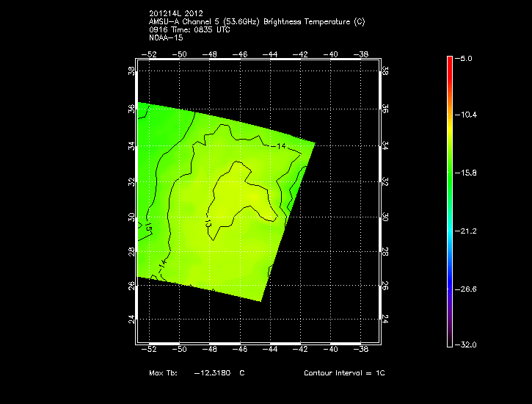
Task: Click the -32.0 color bar label
Action: point(467,345)
